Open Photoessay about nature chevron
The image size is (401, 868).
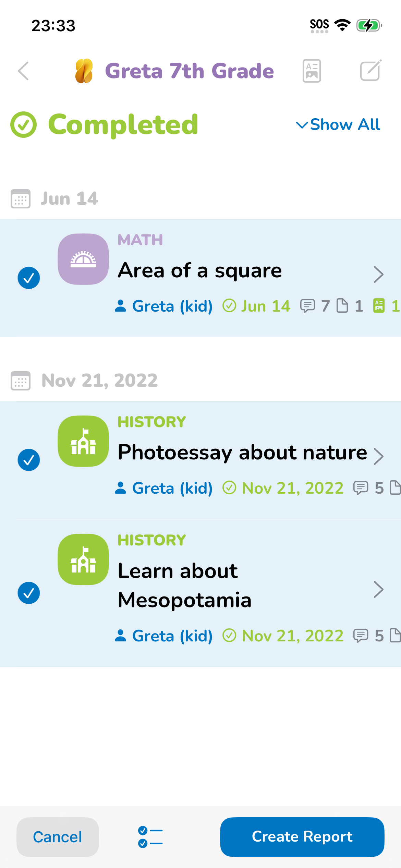pyautogui.click(x=378, y=456)
